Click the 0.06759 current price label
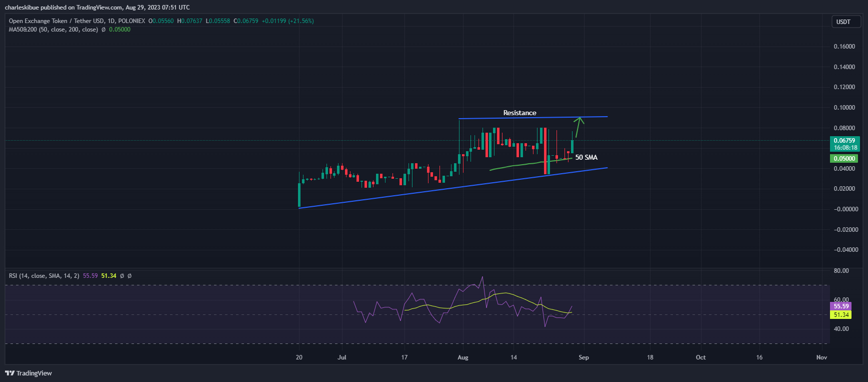The width and height of the screenshot is (868, 382). click(x=844, y=141)
